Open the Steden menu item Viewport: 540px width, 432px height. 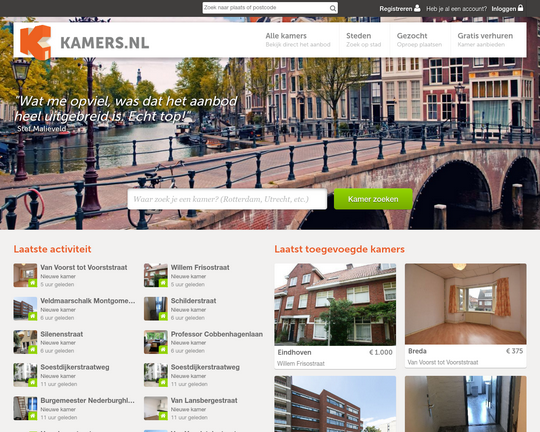pos(364,40)
